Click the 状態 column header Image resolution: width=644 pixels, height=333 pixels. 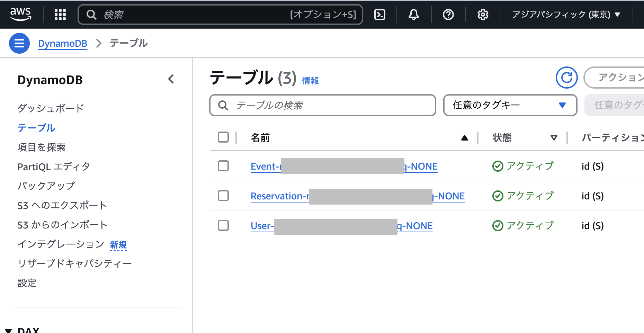point(502,138)
